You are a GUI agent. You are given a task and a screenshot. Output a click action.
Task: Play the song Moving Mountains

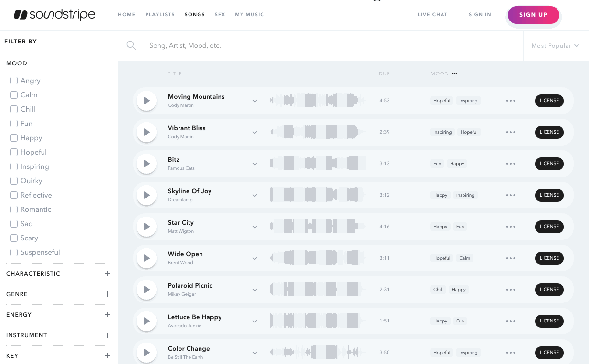[147, 101]
